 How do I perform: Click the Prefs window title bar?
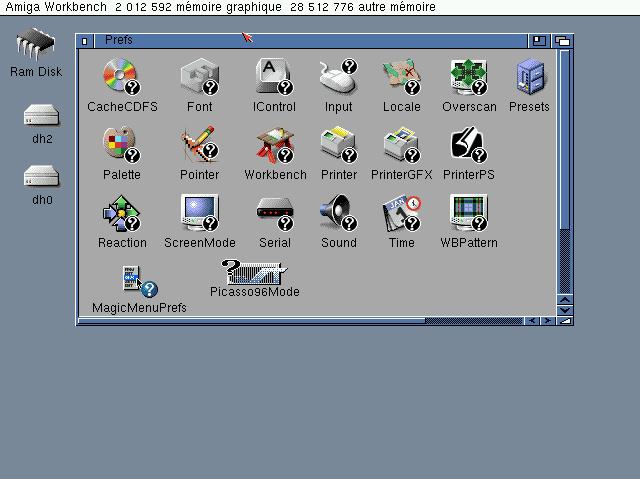click(310, 41)
